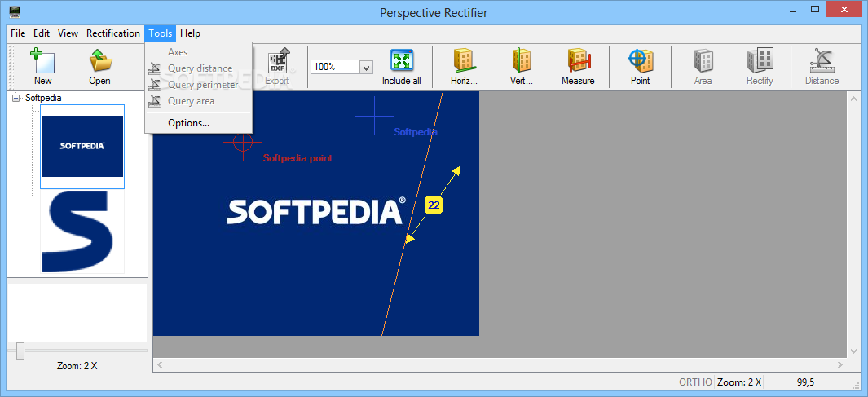The height and width of the screenshot is (397, 868).
Task: Click the application icon in title bar
Action: pos(15,11)
